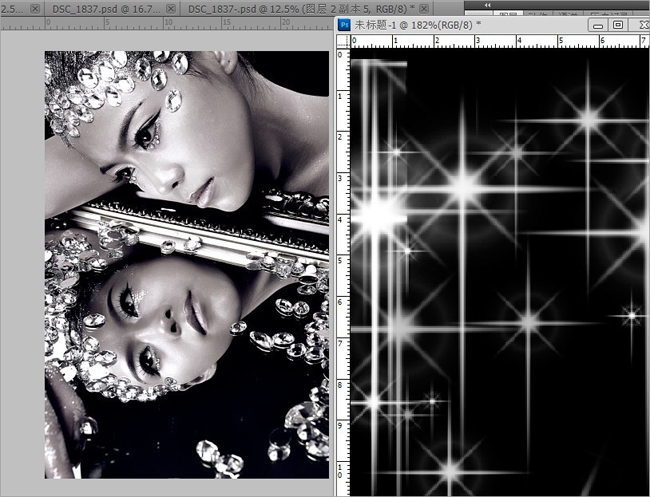Click the Ps icon in 未标题-1 title bar
Image resolution: width=650 pixels, height=497 pixels.
click(345, 23)
